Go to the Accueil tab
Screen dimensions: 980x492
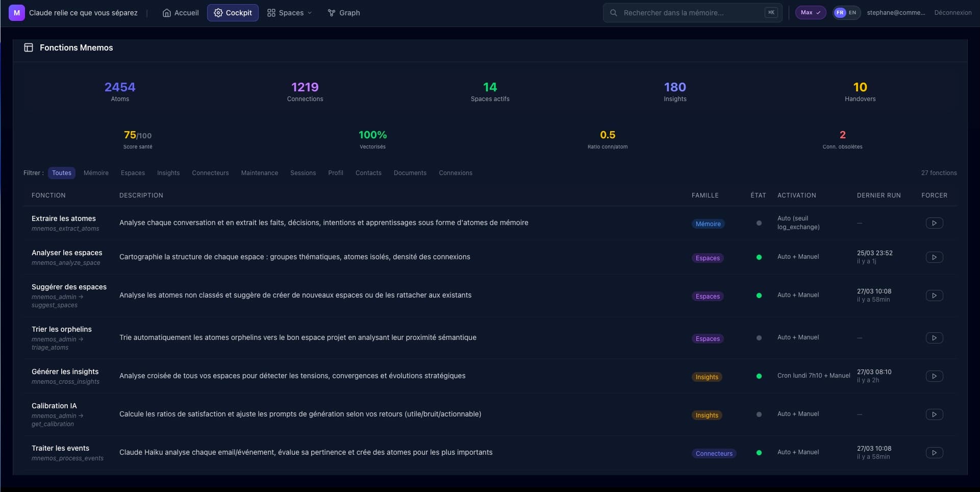click(181, 13)
